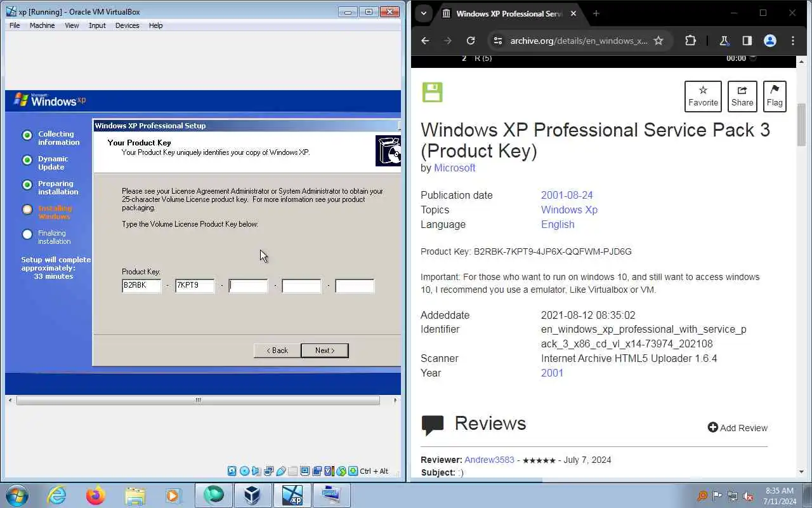Screen dimensions: 812x508
Task: Open the Windows Xp topic link
Action: point(569,210)
